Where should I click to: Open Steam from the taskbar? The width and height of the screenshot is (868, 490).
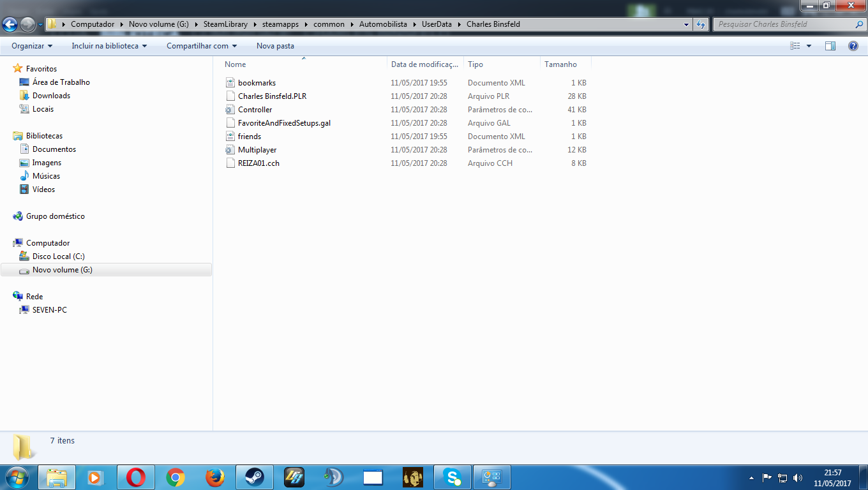coord(255,477)
